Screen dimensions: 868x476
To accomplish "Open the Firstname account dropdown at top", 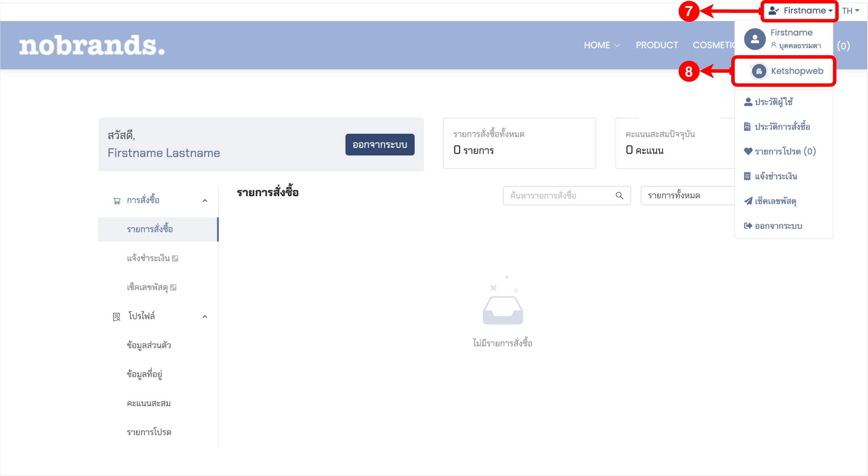I will 800,11.
